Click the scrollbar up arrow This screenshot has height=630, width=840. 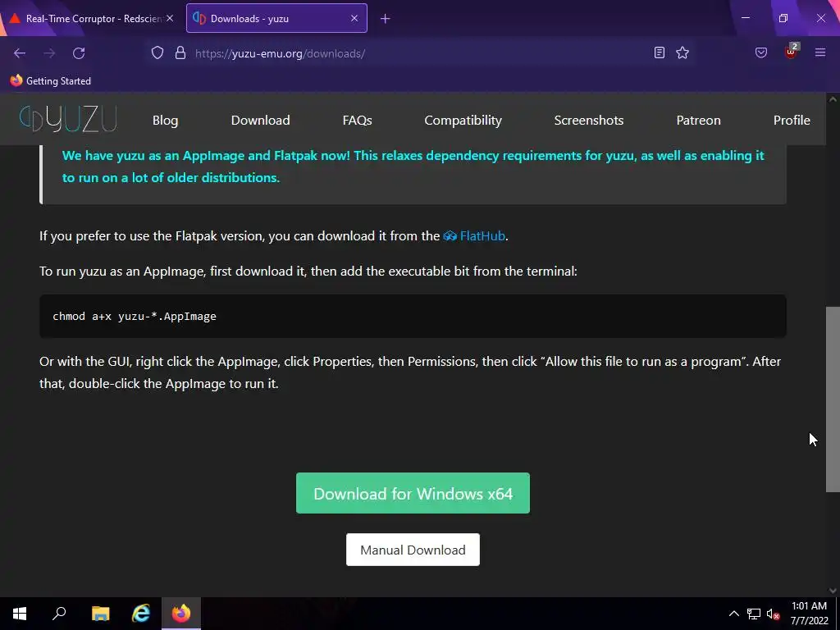click(833, 98)
